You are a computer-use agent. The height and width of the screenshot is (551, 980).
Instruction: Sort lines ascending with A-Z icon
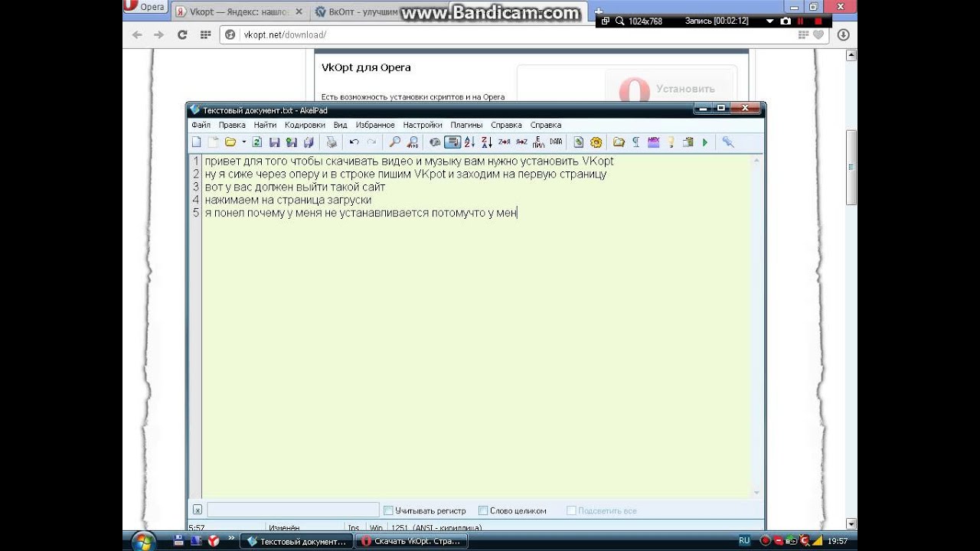(469, 142)
